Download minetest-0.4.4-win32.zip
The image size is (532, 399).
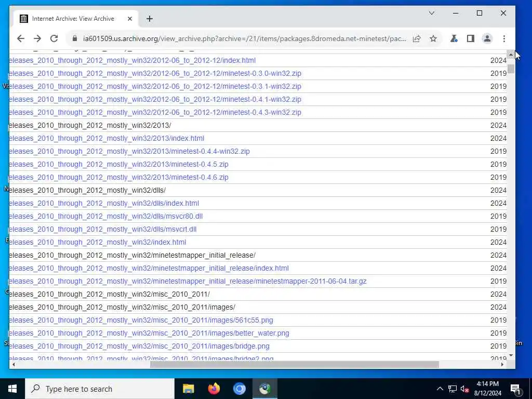129,151
